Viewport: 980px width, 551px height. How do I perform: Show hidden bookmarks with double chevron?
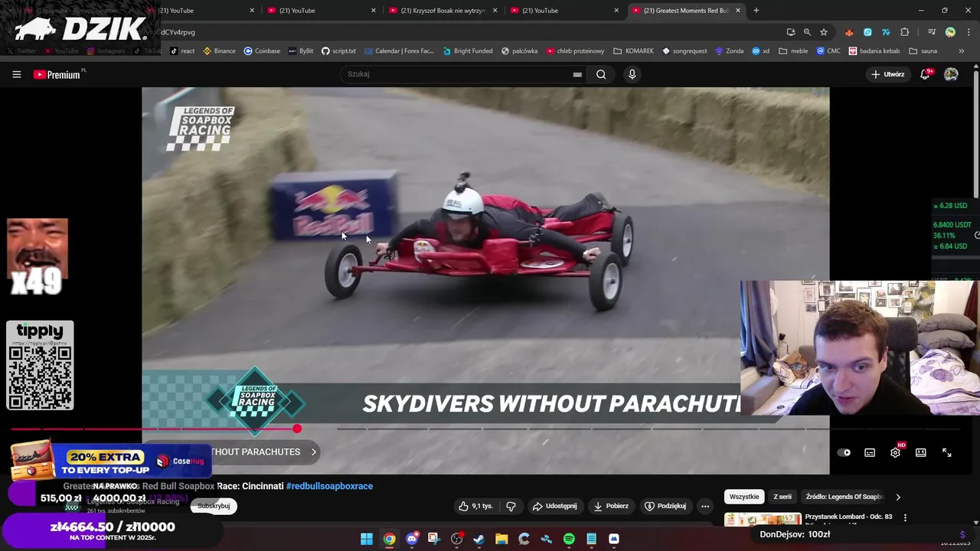pyautogui.click(x=961, y=51)
